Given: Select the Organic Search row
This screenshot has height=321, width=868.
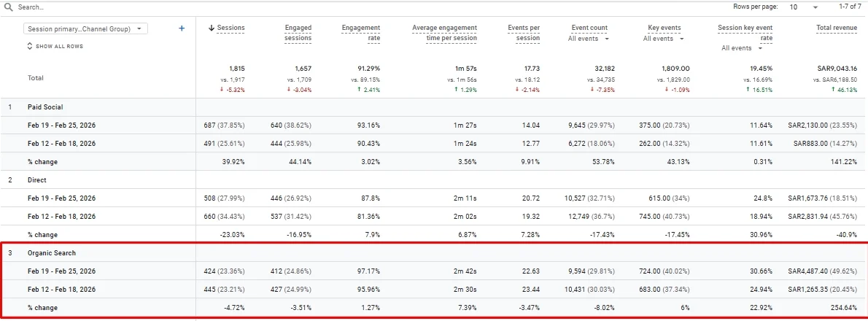Looking at the screenshot, I should point(433,253).
